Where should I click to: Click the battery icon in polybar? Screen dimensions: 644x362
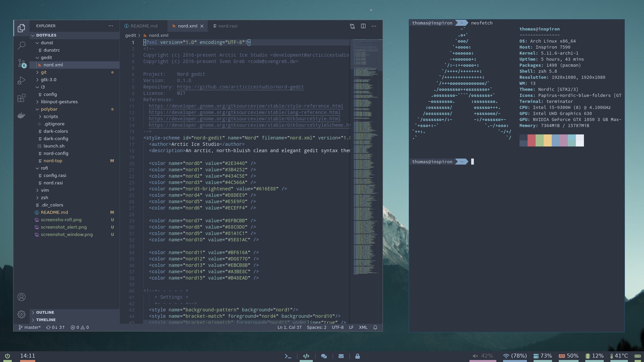[x=637, y=356]
